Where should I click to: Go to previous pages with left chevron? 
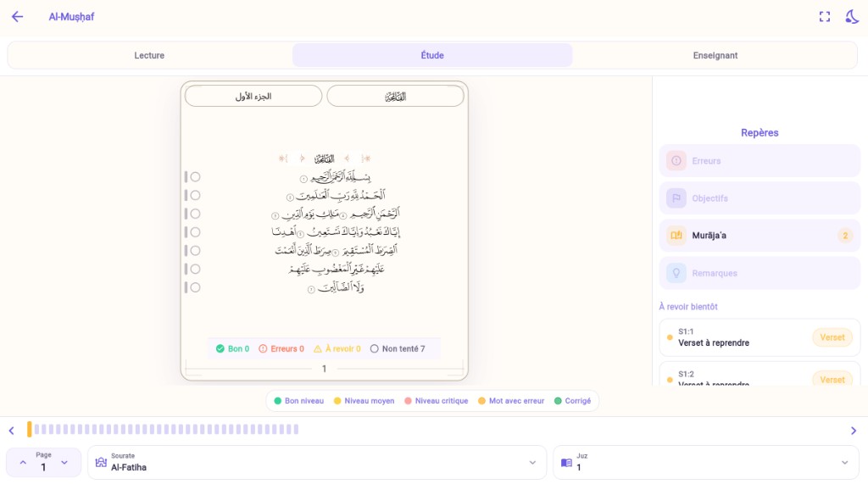pyautogui.click(x=12, y=431)
